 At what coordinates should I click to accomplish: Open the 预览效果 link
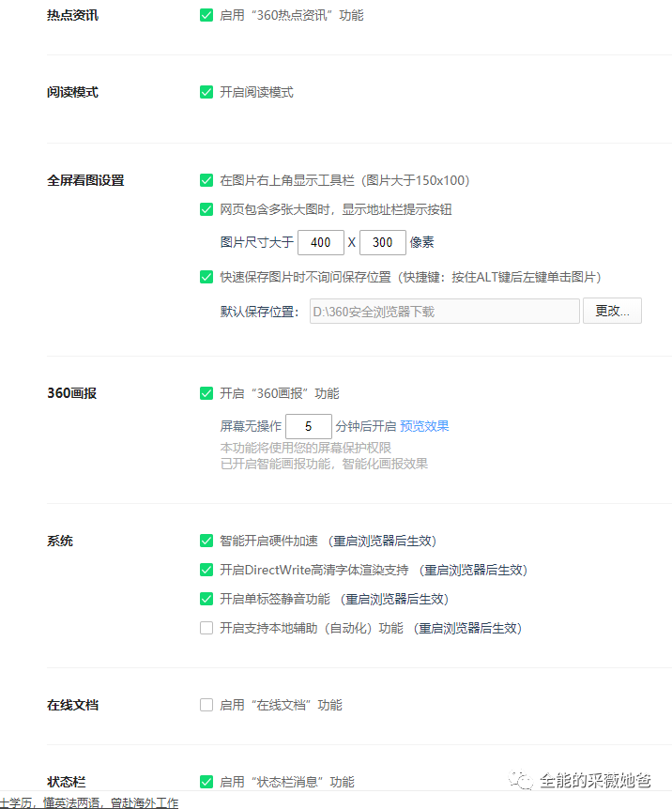click(x=424, y=426)
